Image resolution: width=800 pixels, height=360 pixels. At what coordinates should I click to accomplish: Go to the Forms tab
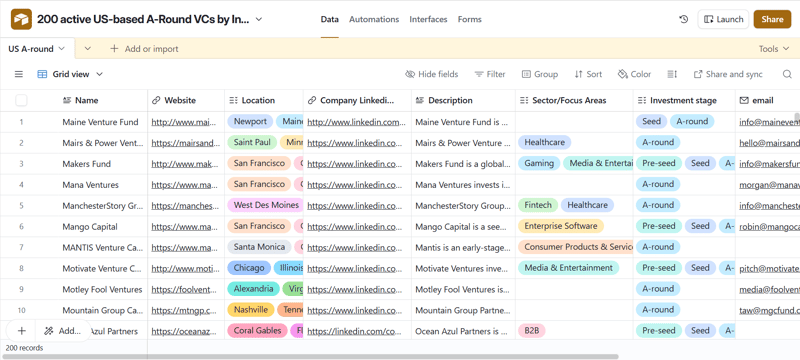[469, 19]
